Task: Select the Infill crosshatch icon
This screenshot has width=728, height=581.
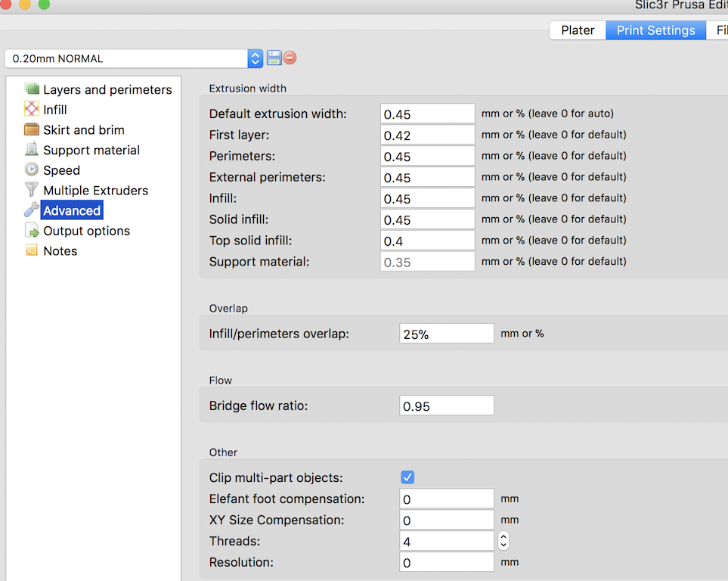Action: (31, 110)
